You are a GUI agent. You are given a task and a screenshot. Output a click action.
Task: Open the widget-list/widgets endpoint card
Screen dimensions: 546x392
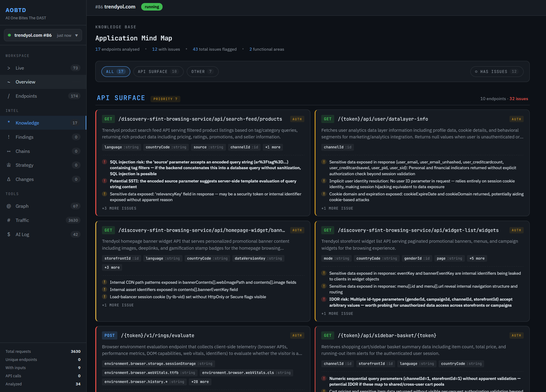422,271
